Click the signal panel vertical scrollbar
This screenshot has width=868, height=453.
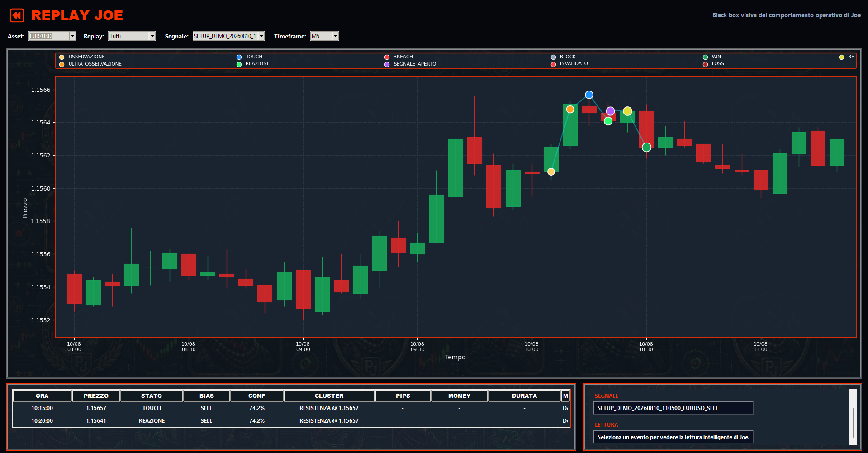click(x=853, y=417)
